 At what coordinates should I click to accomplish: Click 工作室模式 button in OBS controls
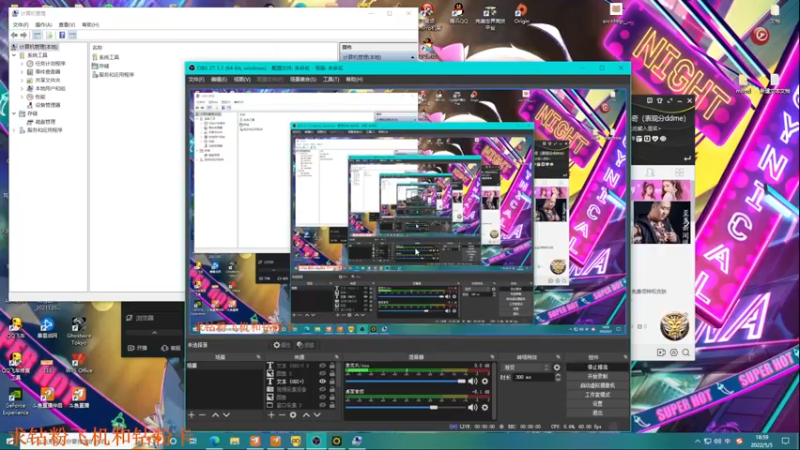coord(597,395)
